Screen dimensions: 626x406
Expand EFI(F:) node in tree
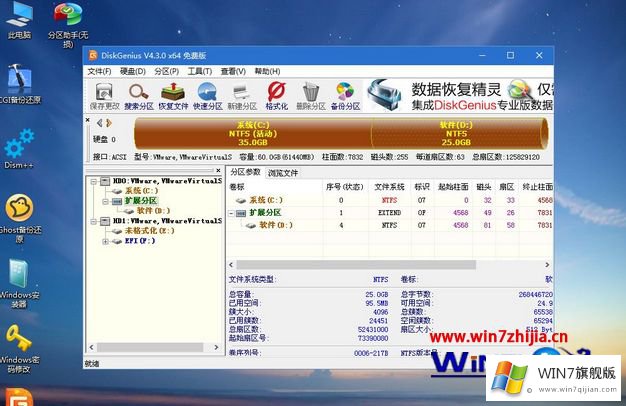tap(105, 241)
